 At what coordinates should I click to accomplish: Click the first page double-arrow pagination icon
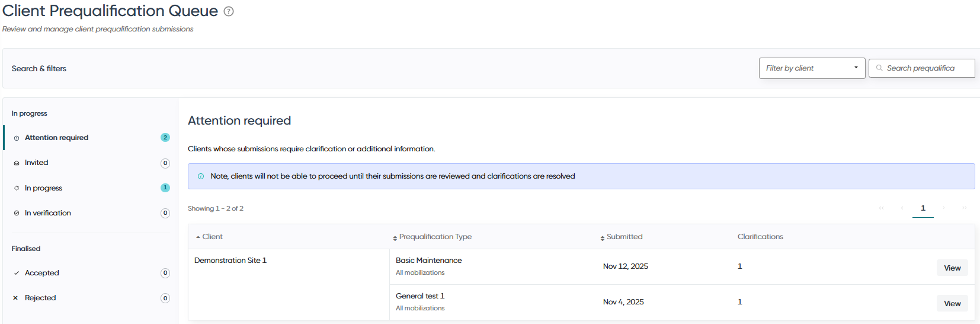point(882,208)
